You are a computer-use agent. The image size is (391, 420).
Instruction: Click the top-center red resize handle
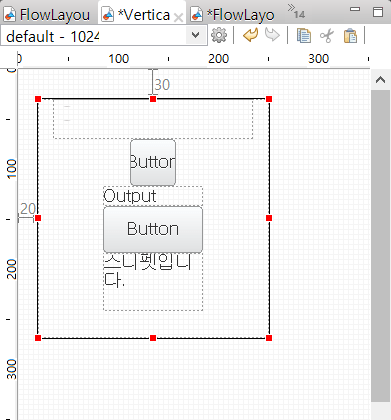153,99
